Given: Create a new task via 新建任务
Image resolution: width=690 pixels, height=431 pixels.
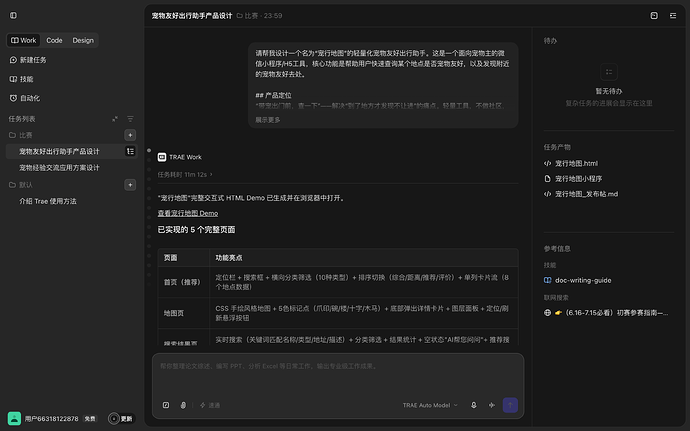Looking at the screenshot, I should pos(28,60).
